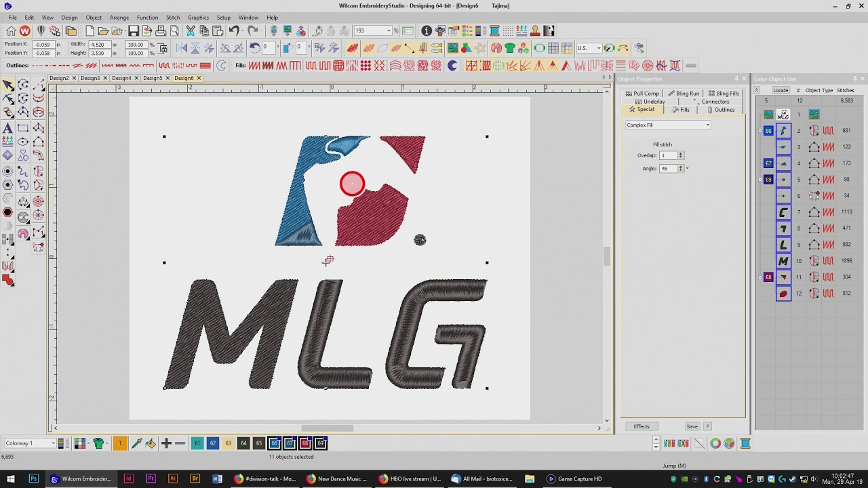Screen dimensions: 868x488
Task: Print the design
Action: 161,30
